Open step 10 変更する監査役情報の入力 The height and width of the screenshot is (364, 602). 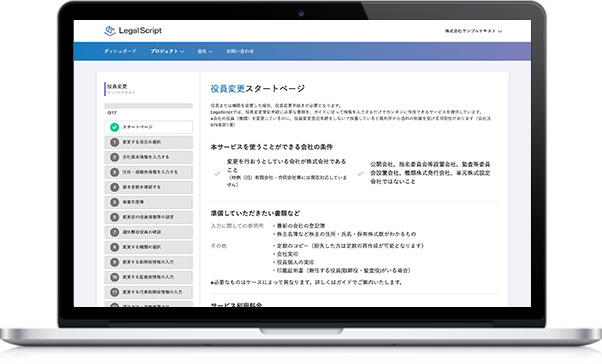149,277
